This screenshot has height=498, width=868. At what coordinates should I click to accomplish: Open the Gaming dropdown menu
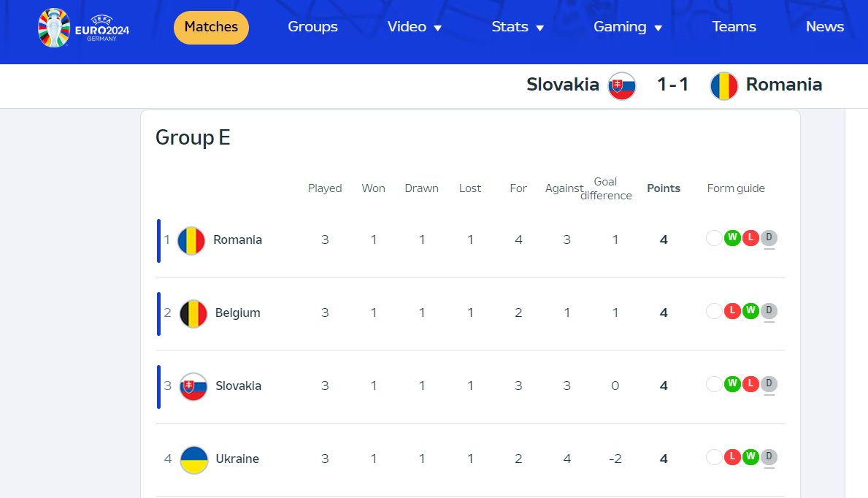coord(628,26)
